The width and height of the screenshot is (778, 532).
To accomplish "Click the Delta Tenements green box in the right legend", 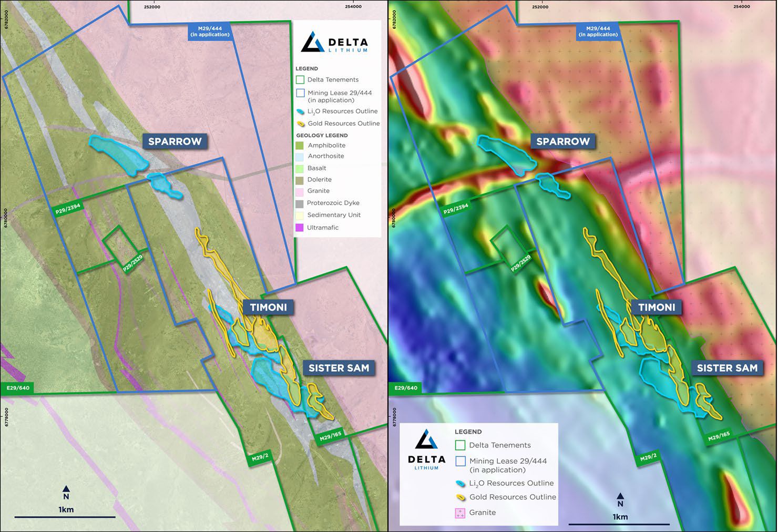I will [x=460, y=445].
